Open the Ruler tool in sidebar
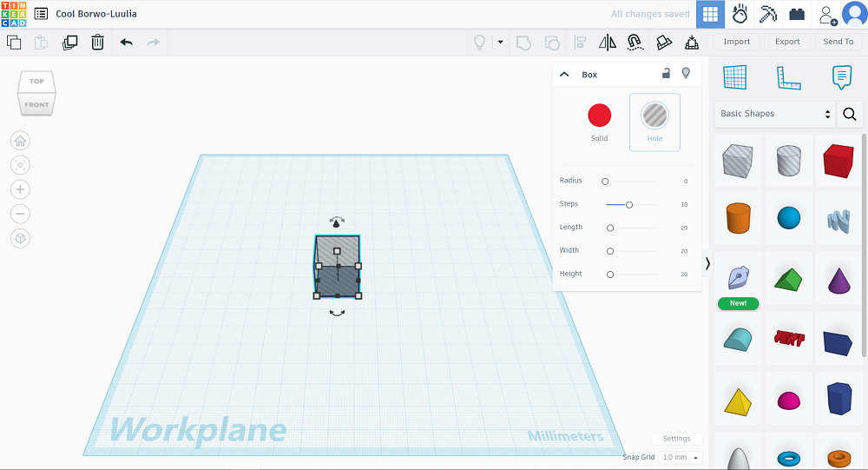The image size is (868, 470). click(x=788, y=77)
